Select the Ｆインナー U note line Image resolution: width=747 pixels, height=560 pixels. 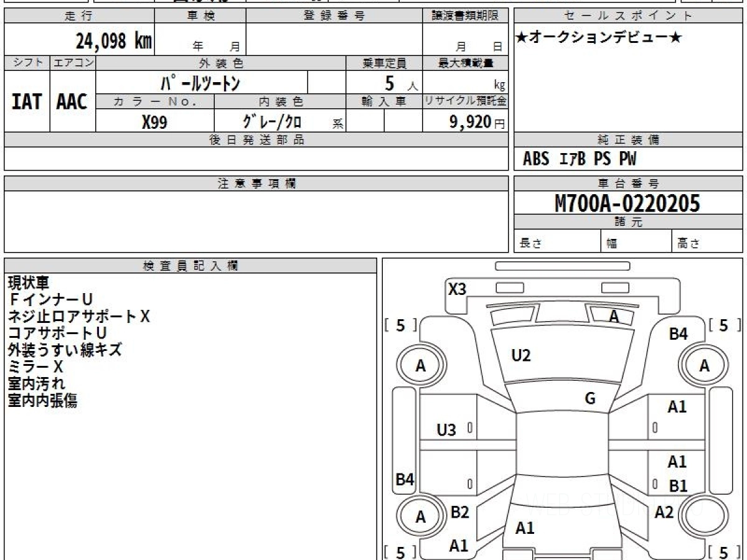[50, 300]
